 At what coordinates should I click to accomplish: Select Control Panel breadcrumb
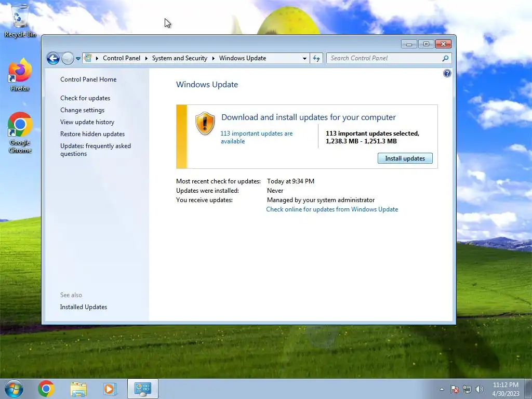122,58
